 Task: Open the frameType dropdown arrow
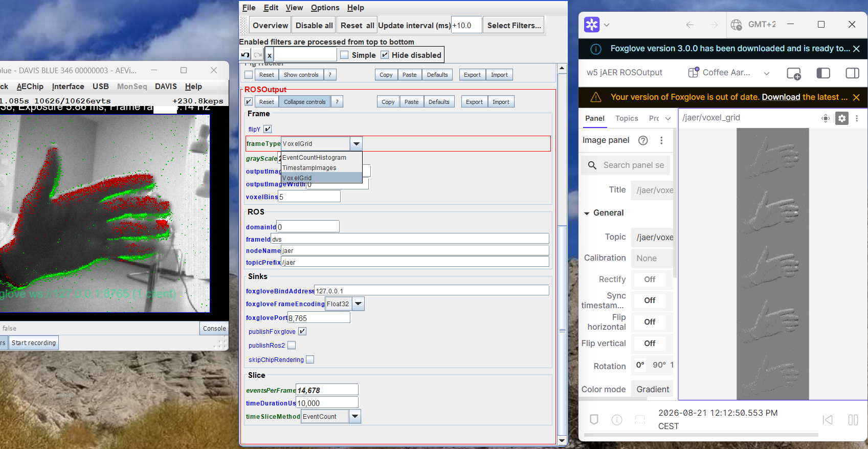point(357,144)
